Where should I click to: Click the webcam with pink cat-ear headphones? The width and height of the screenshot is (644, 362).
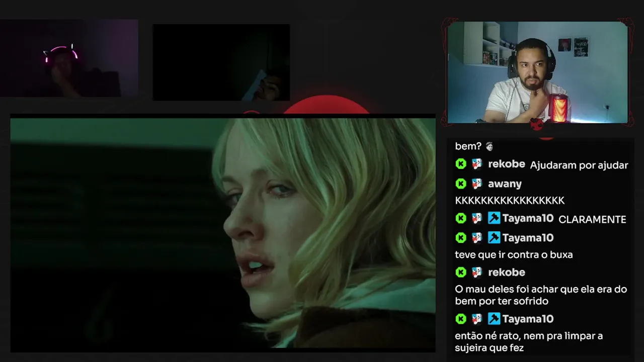(x=69, y=58)
